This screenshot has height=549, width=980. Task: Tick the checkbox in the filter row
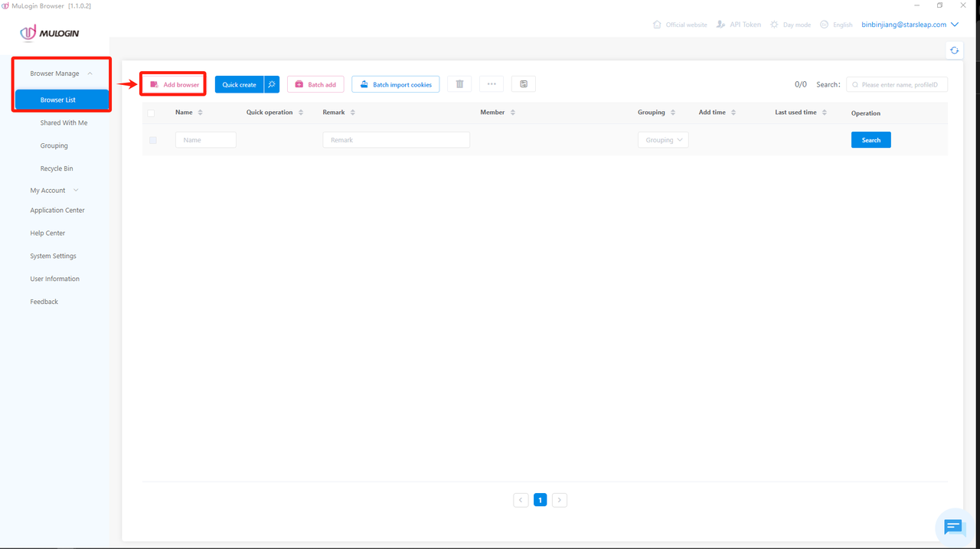click(153, 140)
